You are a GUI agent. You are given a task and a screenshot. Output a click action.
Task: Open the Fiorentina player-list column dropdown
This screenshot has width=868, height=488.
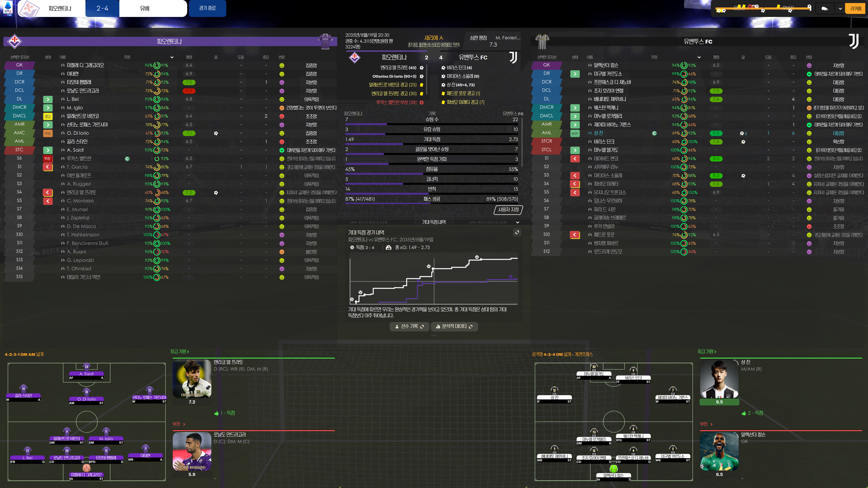(x=172, y=57)
